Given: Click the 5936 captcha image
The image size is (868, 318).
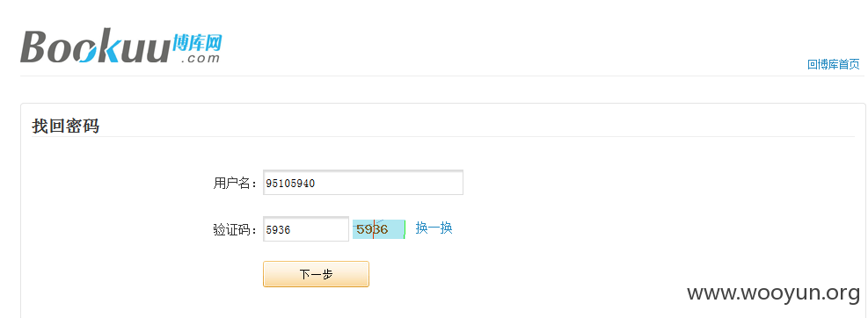Looking at the screenshot, I should (x=379, y=229).
